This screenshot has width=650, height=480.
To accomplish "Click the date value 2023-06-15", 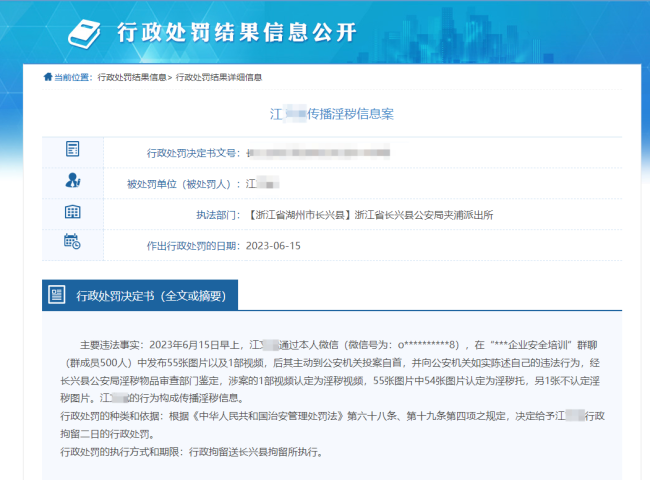I will click(x=273, y=245).
